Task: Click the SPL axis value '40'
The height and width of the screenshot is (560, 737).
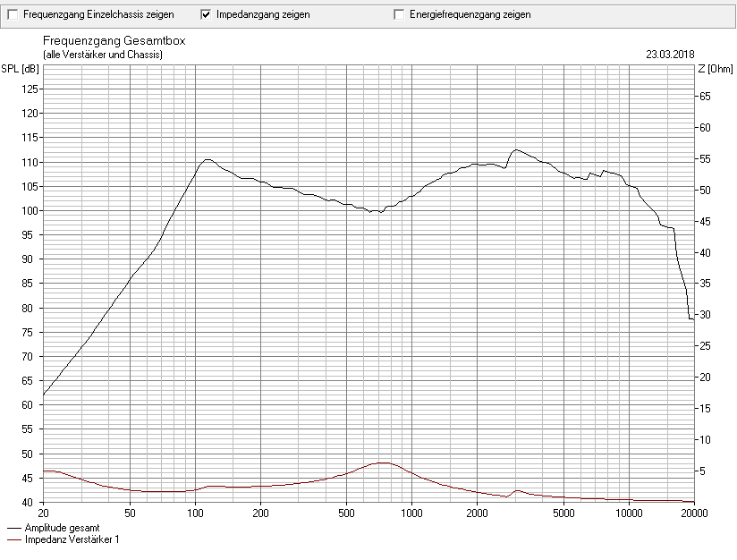Action: point(27,503)
